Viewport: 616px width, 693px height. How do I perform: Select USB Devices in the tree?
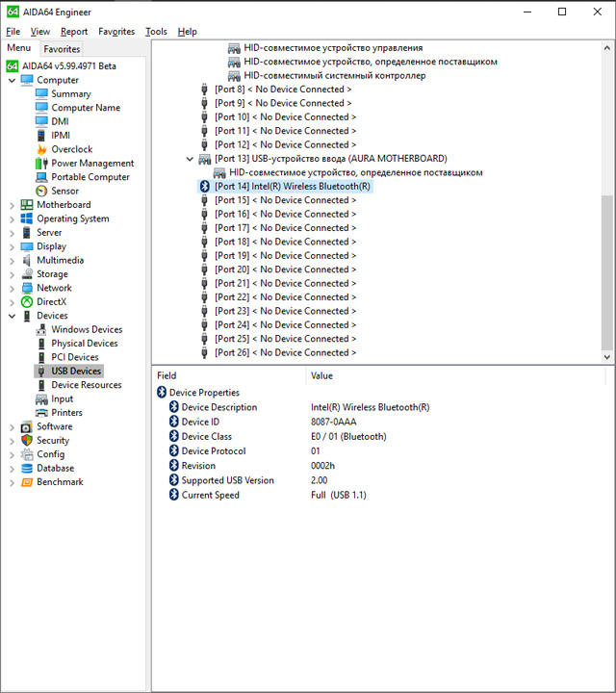click(76, 372)
